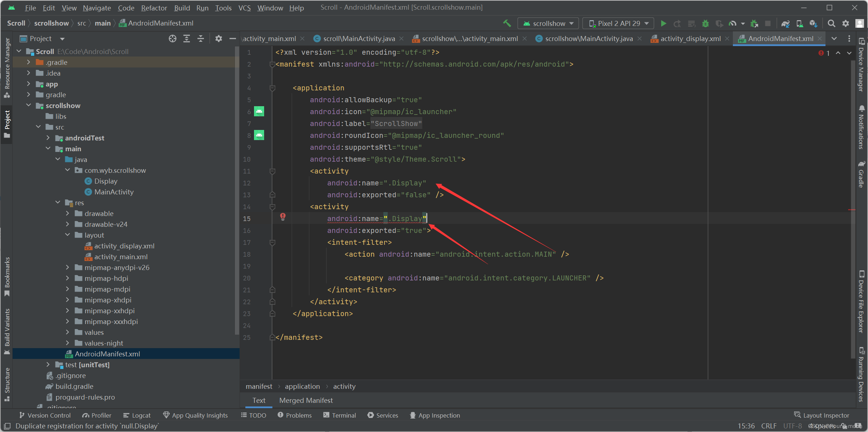Click the round icon gutter preview on line 8

(x=259, y=135)
